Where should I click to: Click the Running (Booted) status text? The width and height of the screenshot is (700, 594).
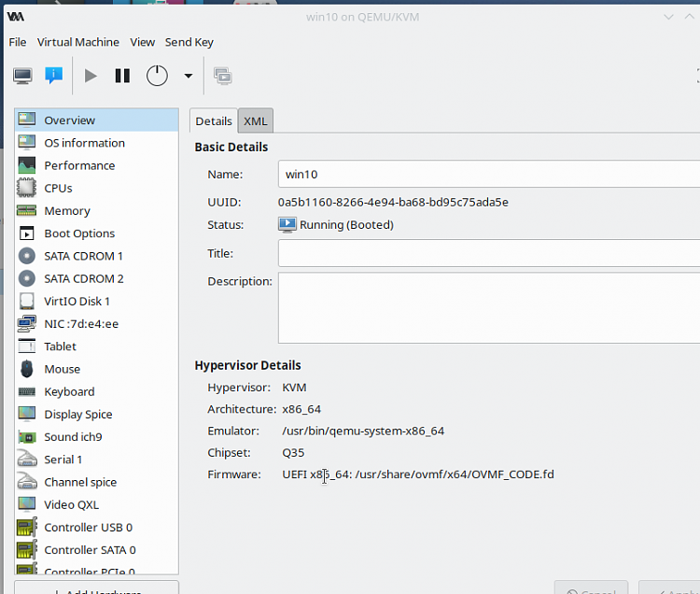click(346, 225)
